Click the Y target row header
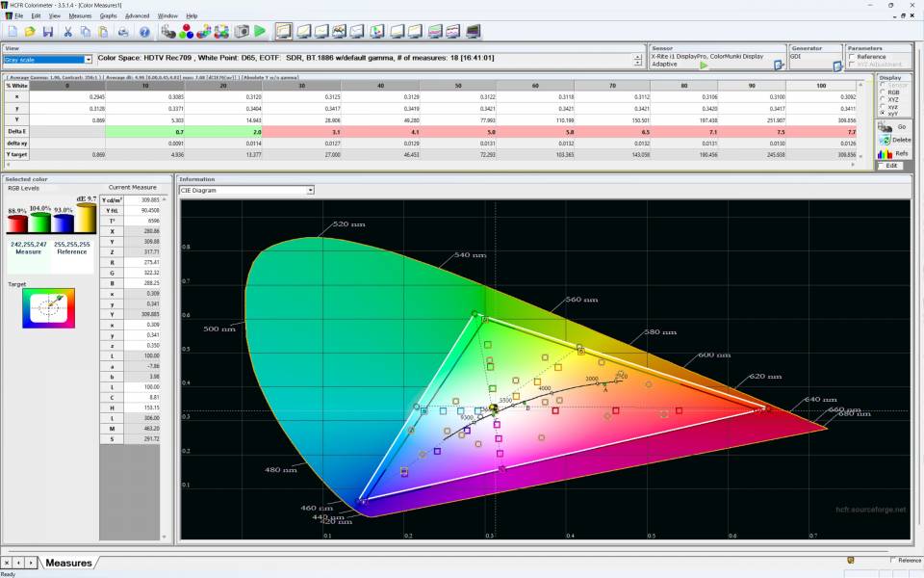This screenshot has height=578, width=924. coord(16,154)
